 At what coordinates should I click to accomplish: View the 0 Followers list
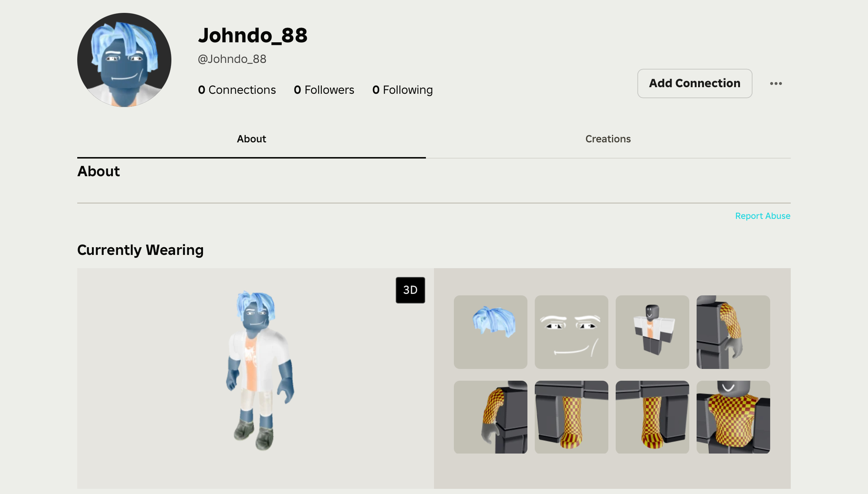click(324, 90)
